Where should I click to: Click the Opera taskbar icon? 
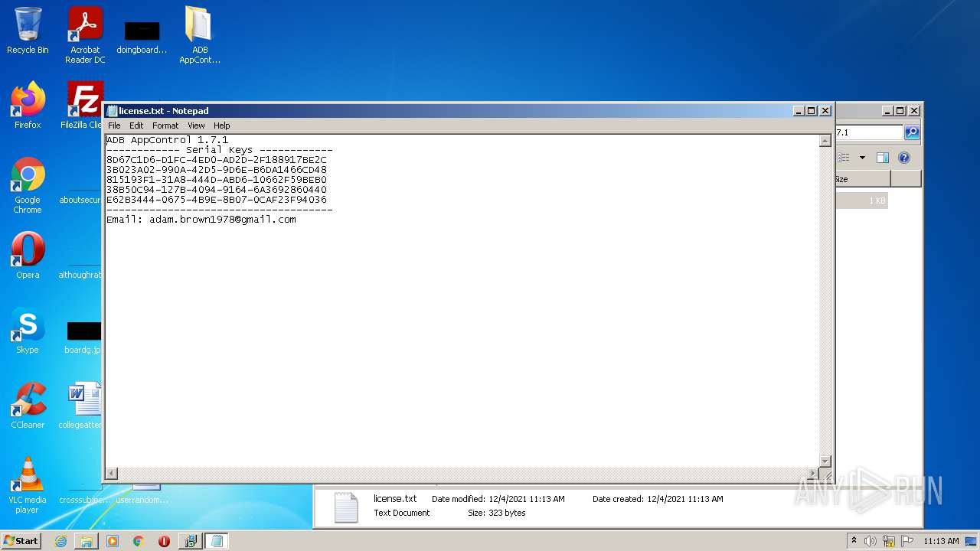(164, 541)
